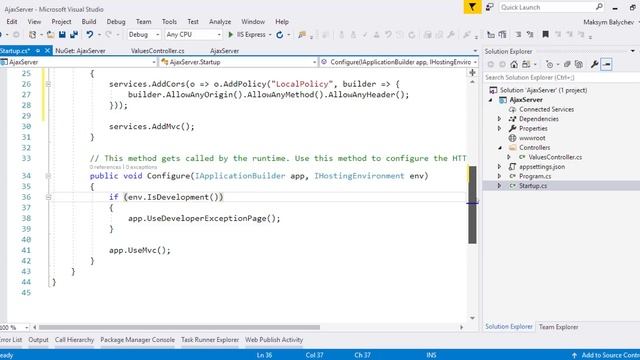Select ValuesController.cs in Solution Explorer

555,157
